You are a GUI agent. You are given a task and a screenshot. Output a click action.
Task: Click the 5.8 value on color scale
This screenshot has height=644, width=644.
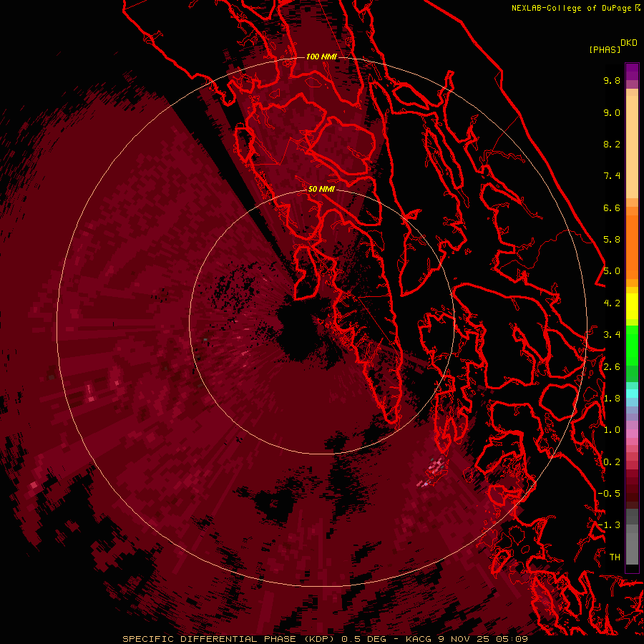click(x=612, y=240)
